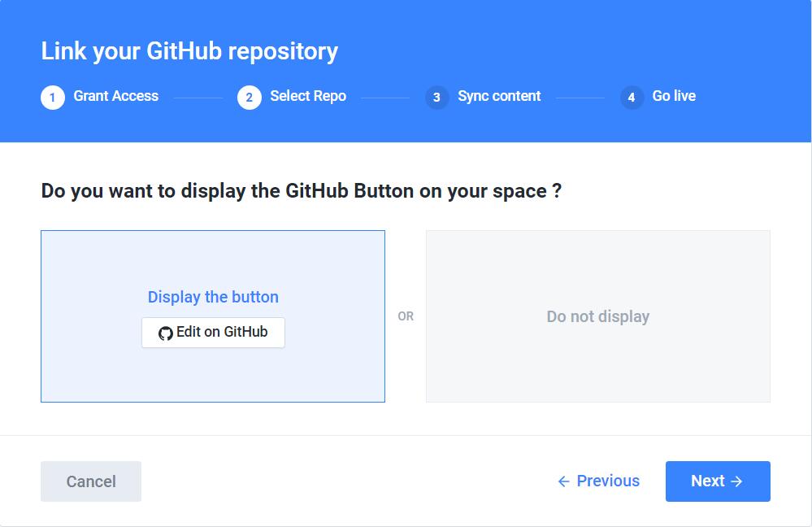Click the numbered circle for step 1
The width and height of the screenshot is (812, 527).
pyautogui.click(x=52, y=97)
